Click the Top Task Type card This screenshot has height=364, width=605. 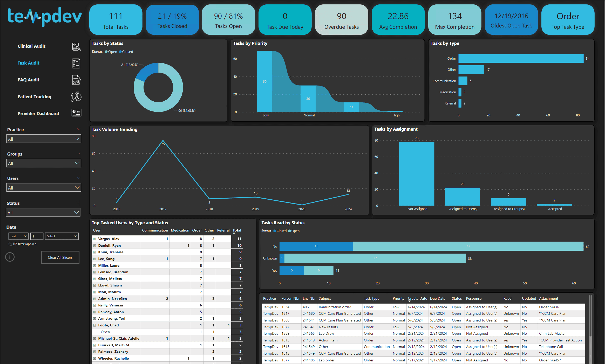point(568,20)
